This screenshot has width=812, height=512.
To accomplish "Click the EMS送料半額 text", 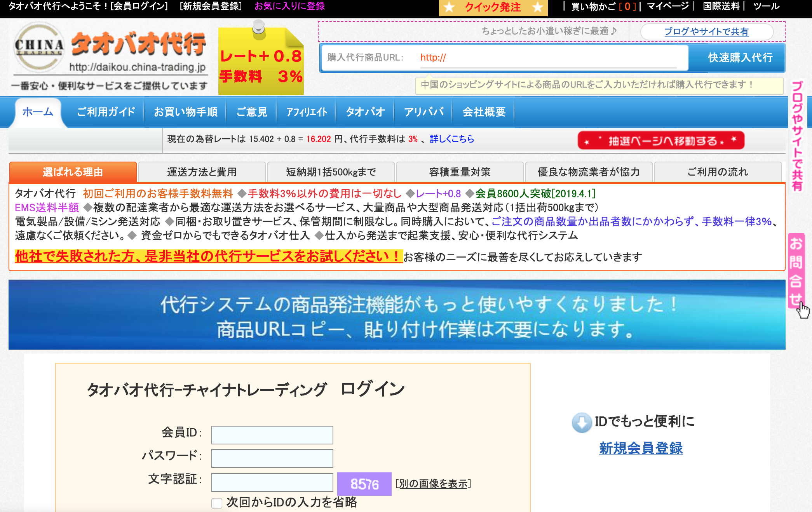I will tap(47, 207).
